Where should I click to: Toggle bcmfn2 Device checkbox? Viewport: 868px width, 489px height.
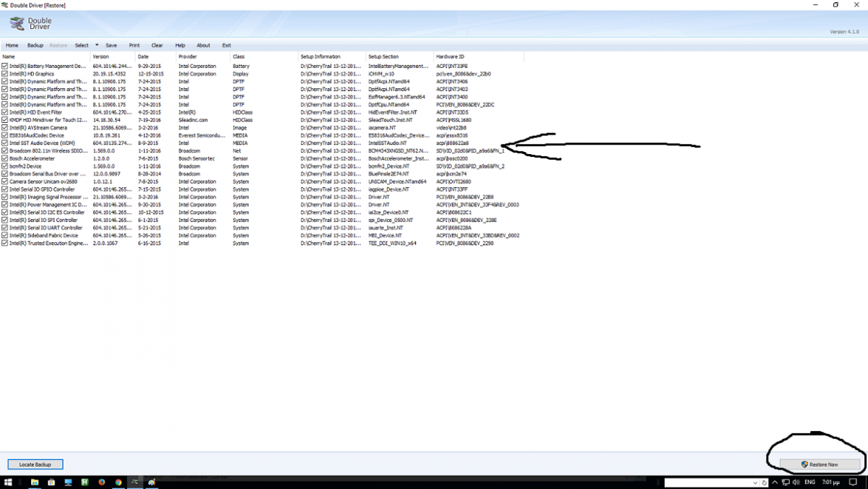5,166
